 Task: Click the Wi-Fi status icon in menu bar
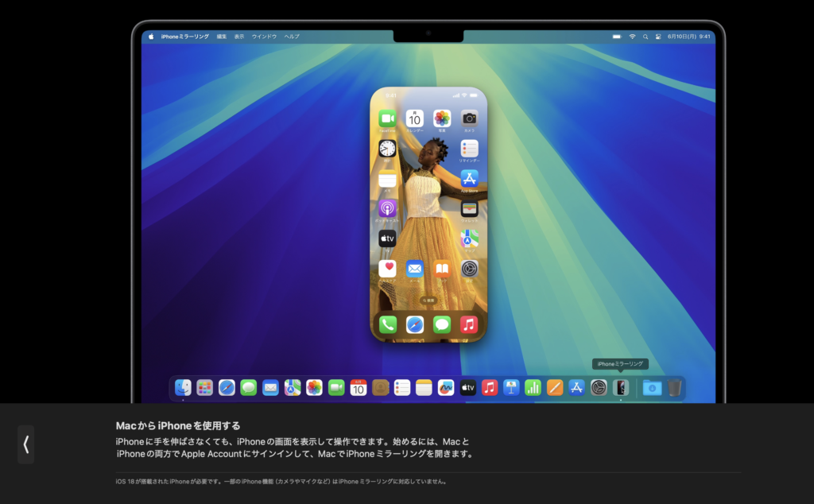[633, 37]
